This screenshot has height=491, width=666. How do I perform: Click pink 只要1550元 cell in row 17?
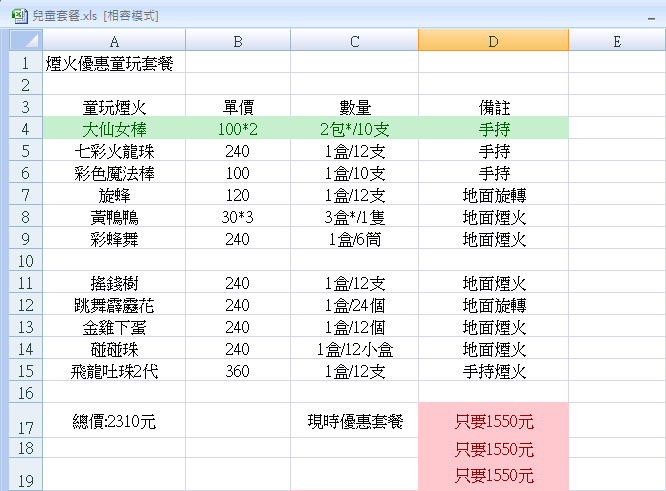coord(493,421)
